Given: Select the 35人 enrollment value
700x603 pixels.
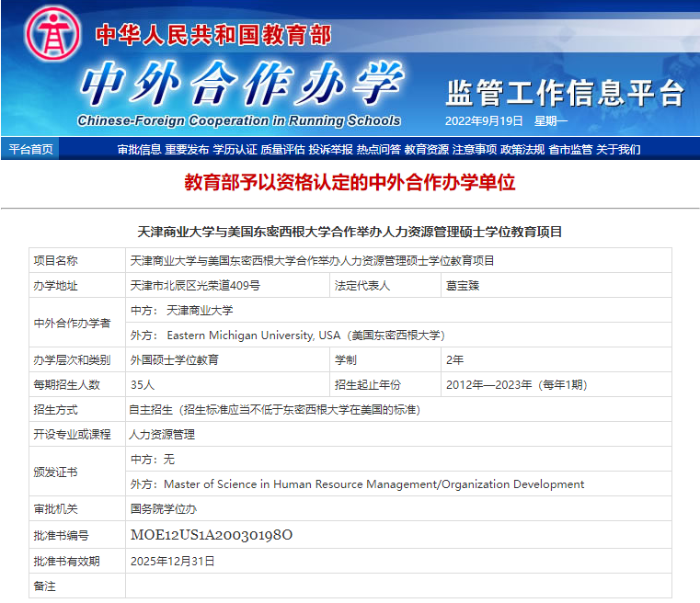Looking at the screenshot, I should (143, 385).
